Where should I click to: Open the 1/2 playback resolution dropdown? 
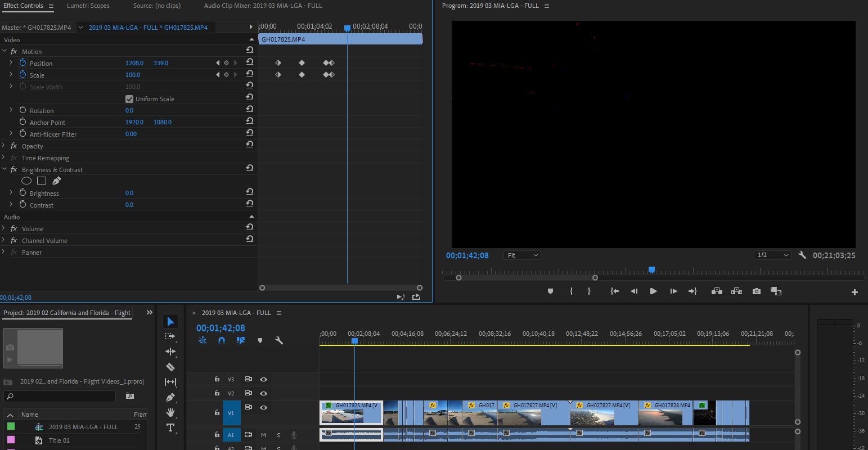[x=772, y=255]
